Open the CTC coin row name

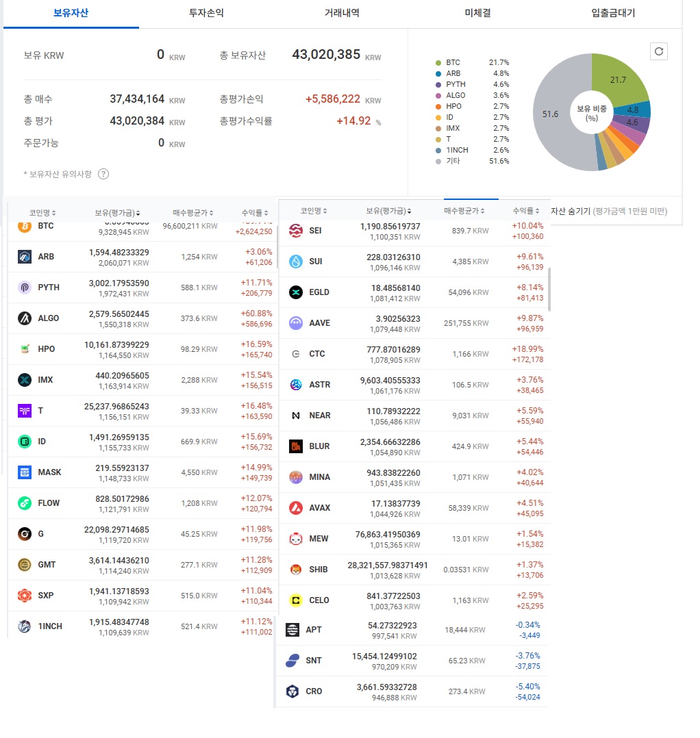[317, 354]
